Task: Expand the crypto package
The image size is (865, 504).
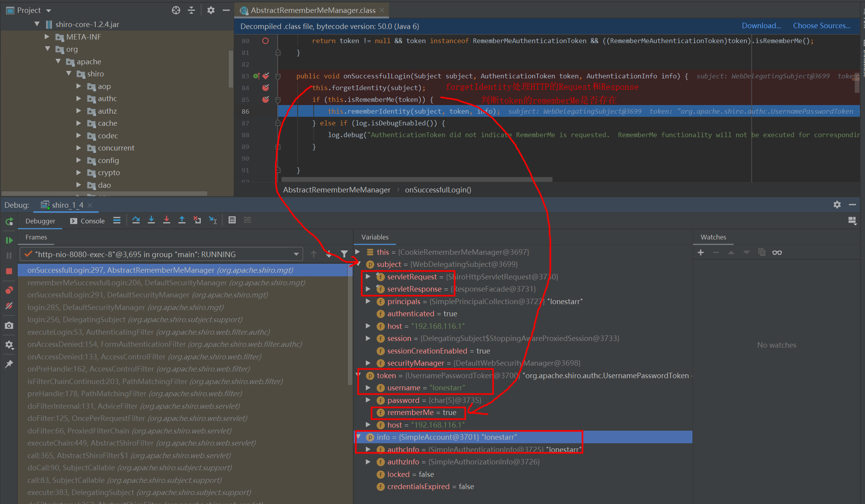Action: point(79,172)
